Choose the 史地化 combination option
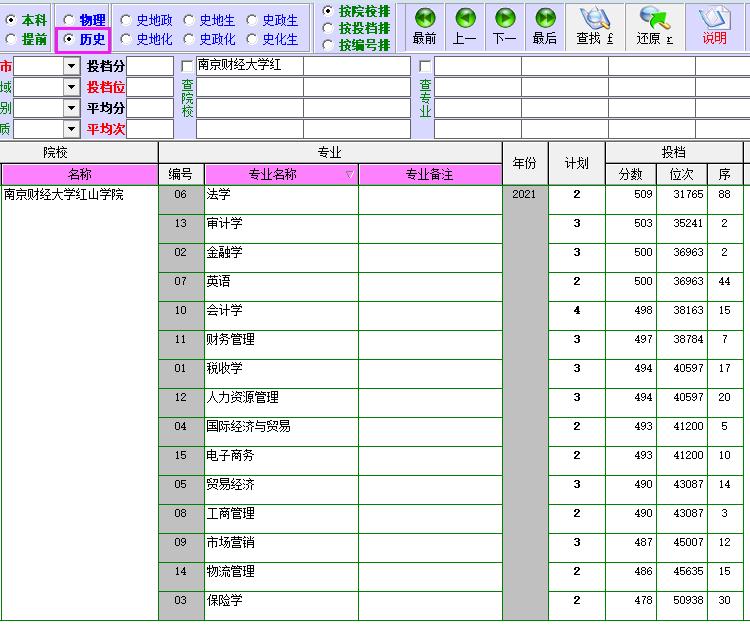This screenshot has height=626, width=750. pos(126,39)
